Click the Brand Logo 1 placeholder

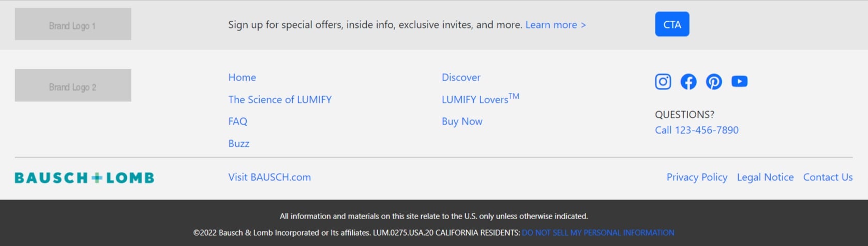tap(73, 24)
